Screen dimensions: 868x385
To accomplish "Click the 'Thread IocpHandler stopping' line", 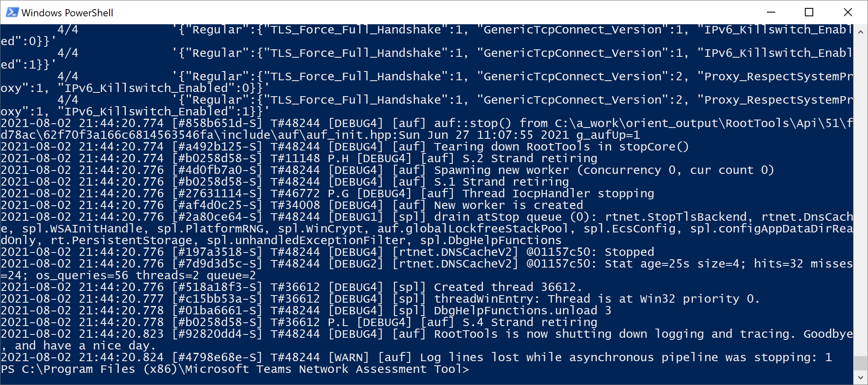I will pyautogui.click(x=327, y=194).
